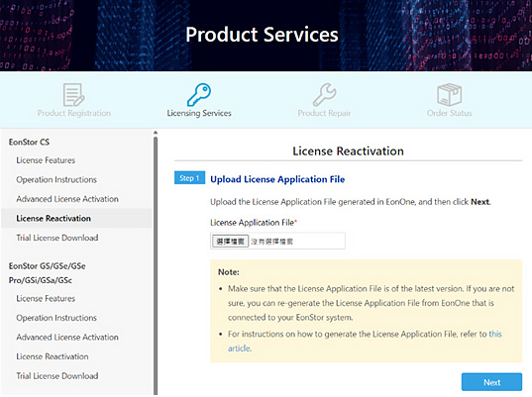Click the sidebar vertical scrollbar
The height and width of the screenshot is (397, 532).
156,265
